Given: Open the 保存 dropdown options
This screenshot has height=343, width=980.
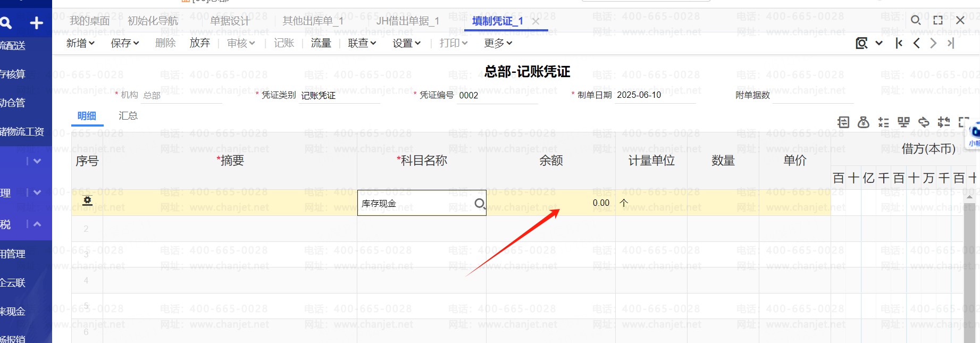Looking at the screenshot, I should tap(124, 43).
